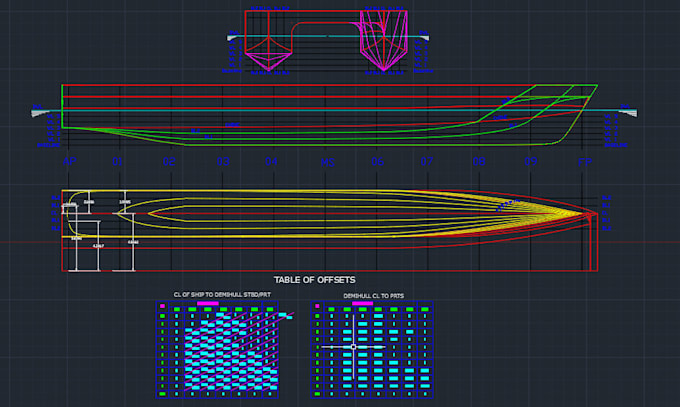Click the 09 station label
The height and width of the screenshot is (407, 680).
pyautogui.click(x=531, y=161)
